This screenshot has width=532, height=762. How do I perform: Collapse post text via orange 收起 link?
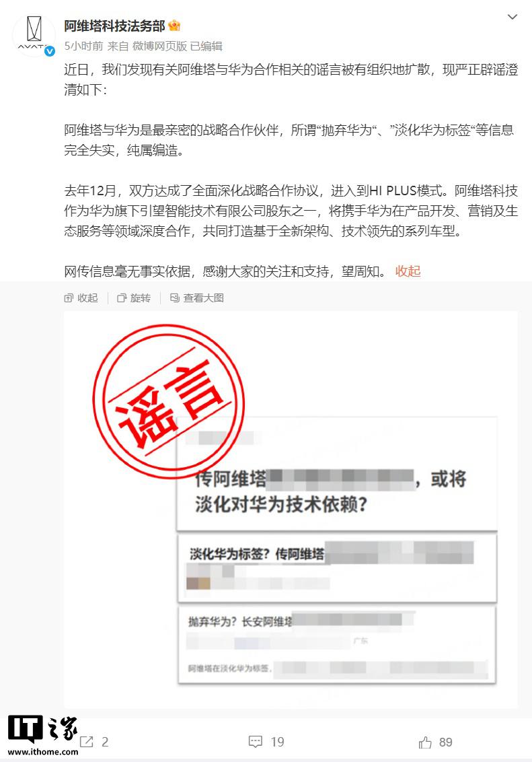[x=408, y=271]
